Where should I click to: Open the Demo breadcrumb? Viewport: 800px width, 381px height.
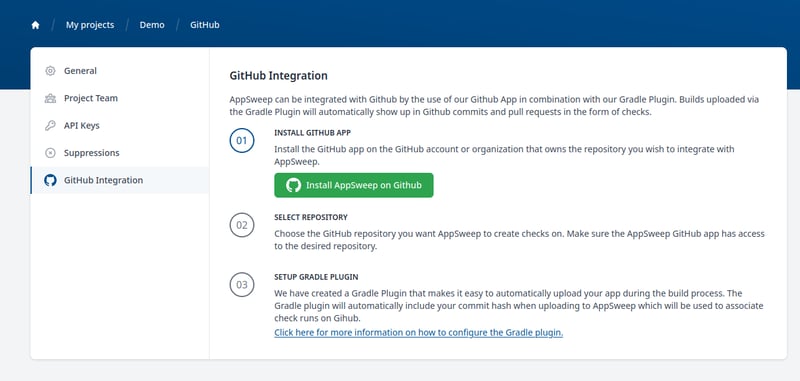152,25
